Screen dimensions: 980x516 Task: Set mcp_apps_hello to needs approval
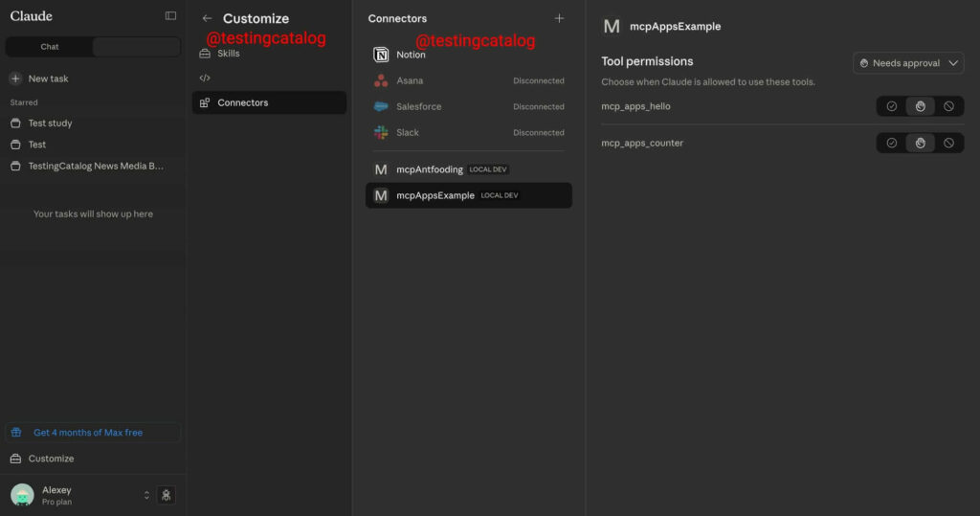(920, 106)
